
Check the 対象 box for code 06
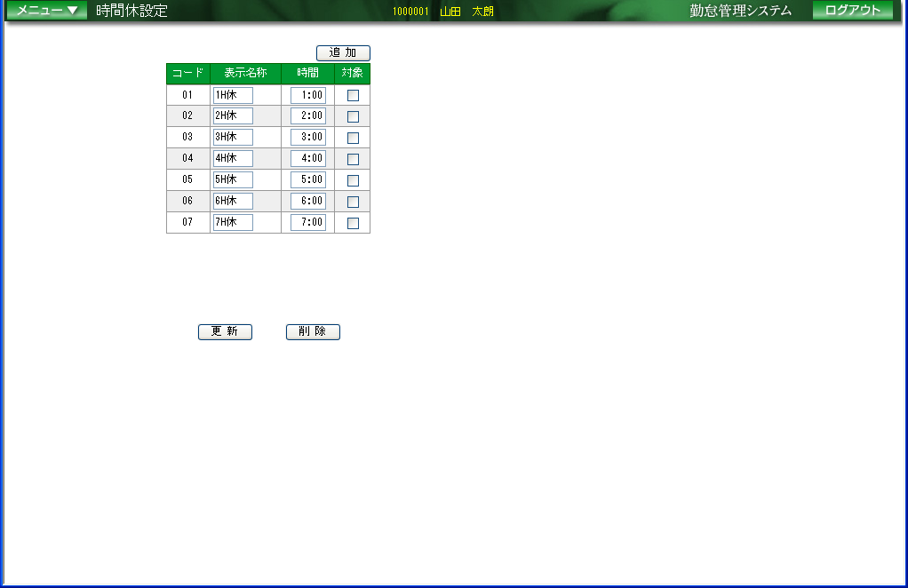click(353, 202)
